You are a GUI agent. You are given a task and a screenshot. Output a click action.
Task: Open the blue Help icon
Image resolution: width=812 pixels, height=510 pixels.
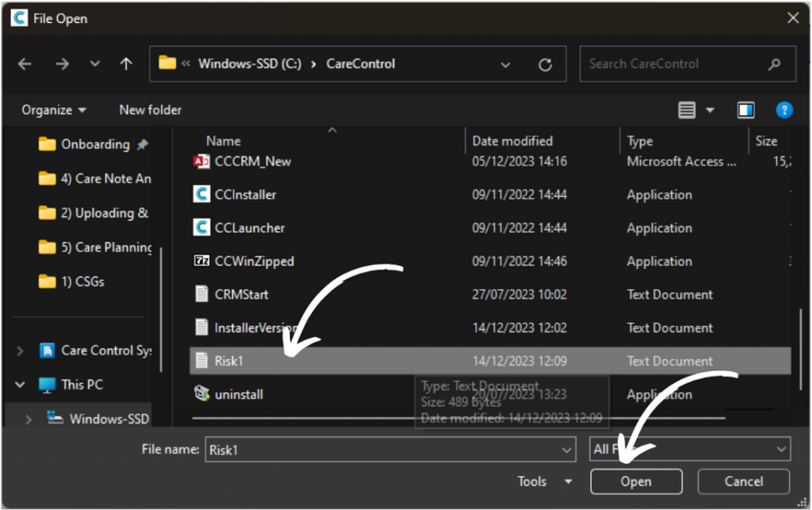click(784, 109)
